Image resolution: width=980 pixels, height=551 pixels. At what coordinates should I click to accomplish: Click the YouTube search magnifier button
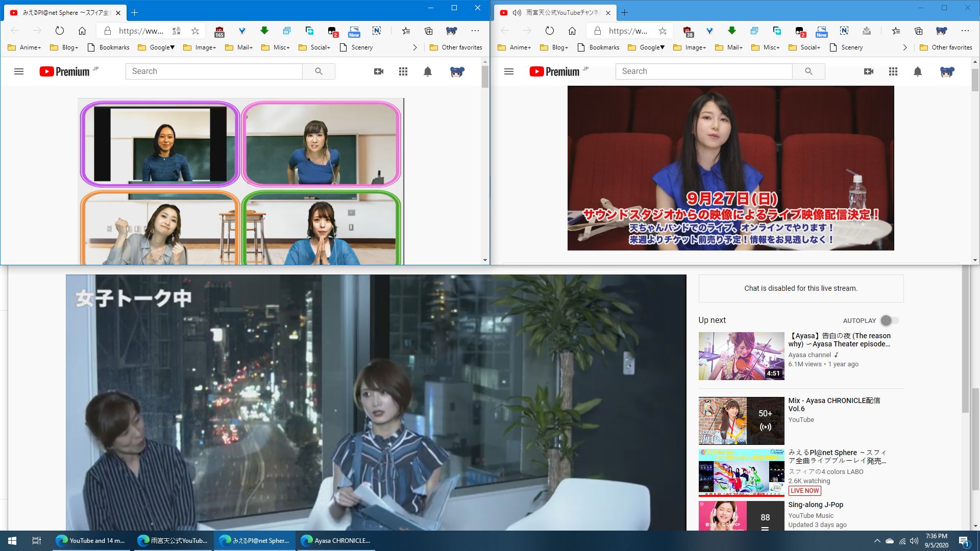(x=318, y=71)
